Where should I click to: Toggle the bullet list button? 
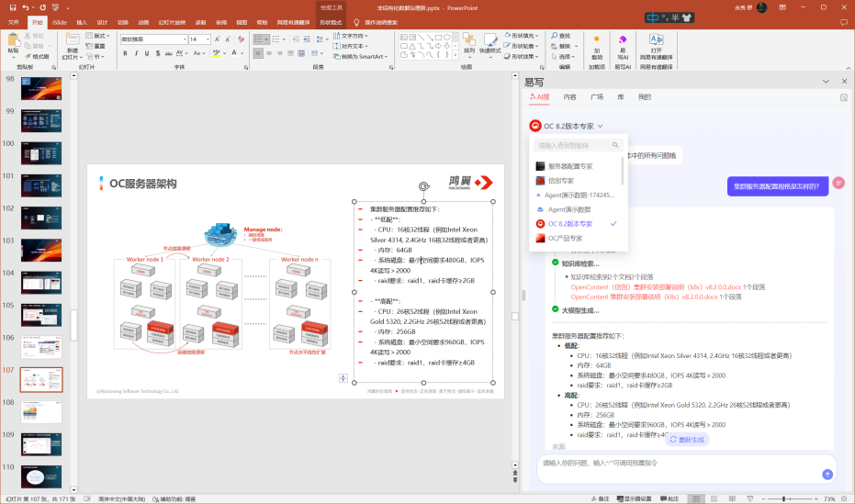[259, 39]
